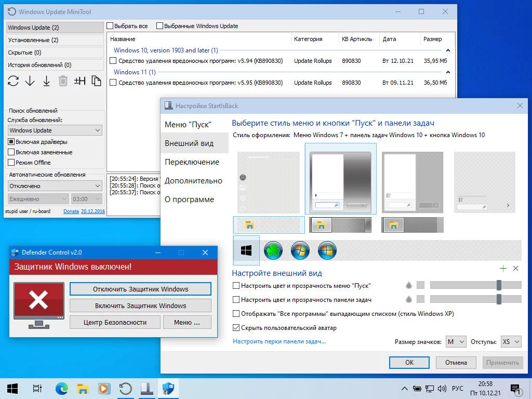Viewport: 532px width, 399px height.
Task: Switch to the 'Переключение' section
Action: click(192, 162)
